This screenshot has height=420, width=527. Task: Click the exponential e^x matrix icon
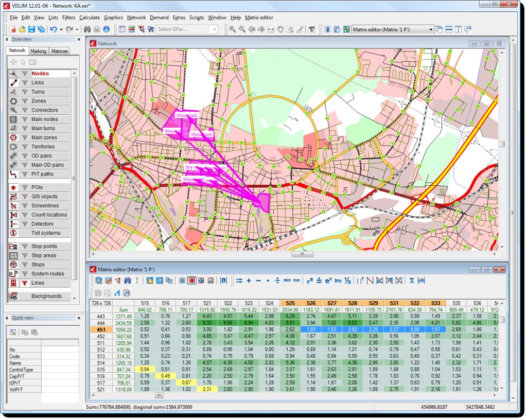[x=328, y=281]
